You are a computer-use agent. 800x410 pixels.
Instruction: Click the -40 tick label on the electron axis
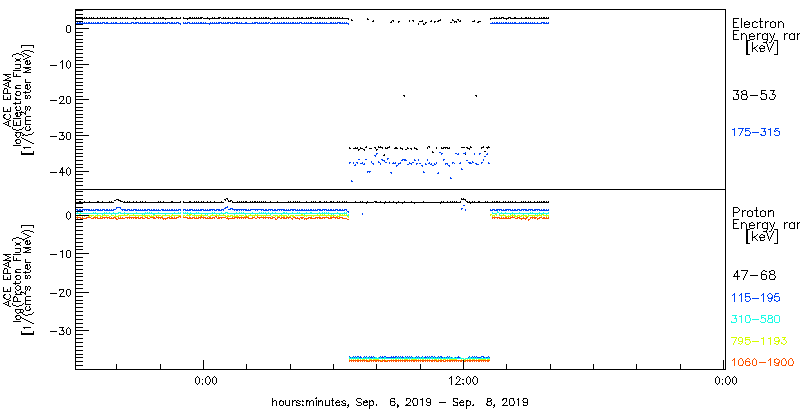tap(62, 171)
